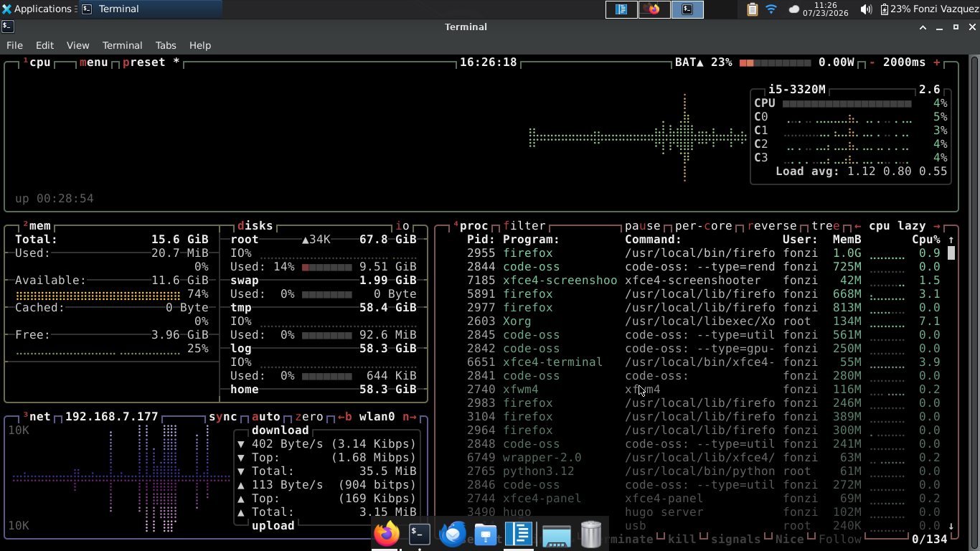Open the btop menu option in cpu box
Viewport: 980px width, 551px height.
point(94,62)
